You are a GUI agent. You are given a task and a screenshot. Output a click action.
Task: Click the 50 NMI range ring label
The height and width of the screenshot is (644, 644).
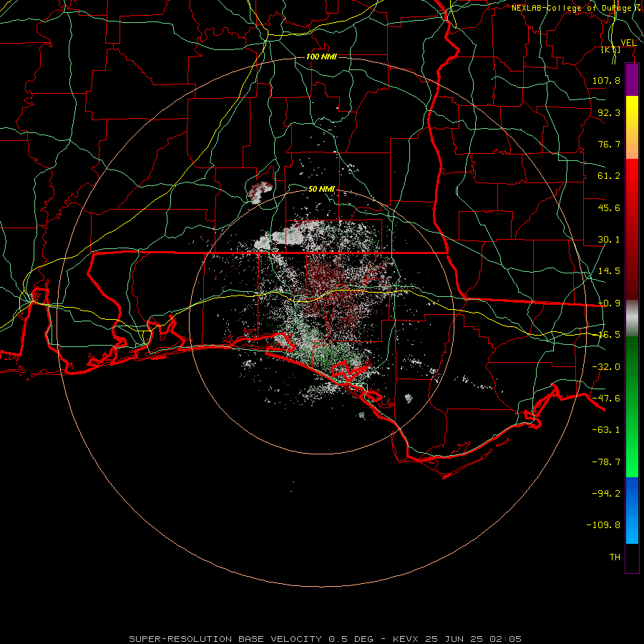tap(321, 189)
